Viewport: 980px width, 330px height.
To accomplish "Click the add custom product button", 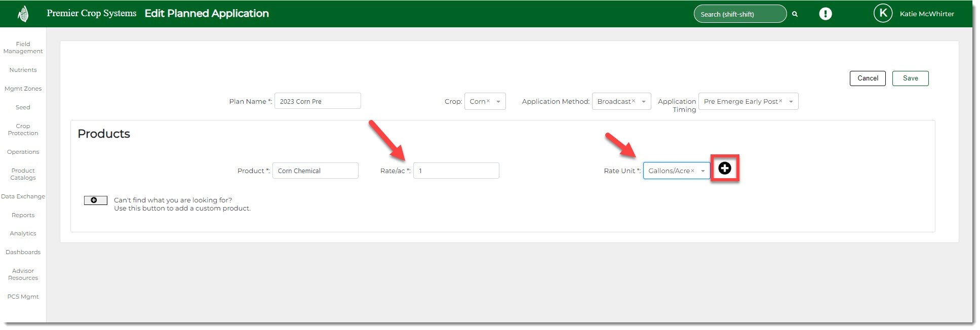I will [95, 200].
